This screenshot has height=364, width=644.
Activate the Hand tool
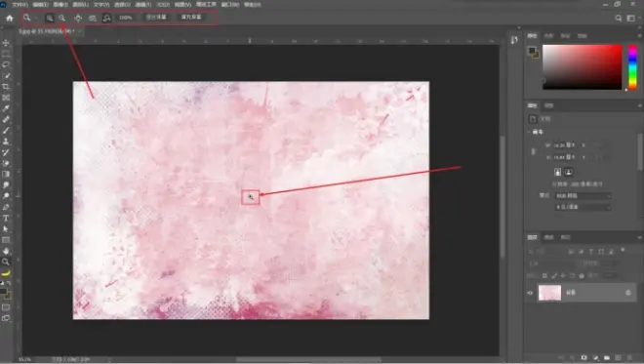coord(6,251)
